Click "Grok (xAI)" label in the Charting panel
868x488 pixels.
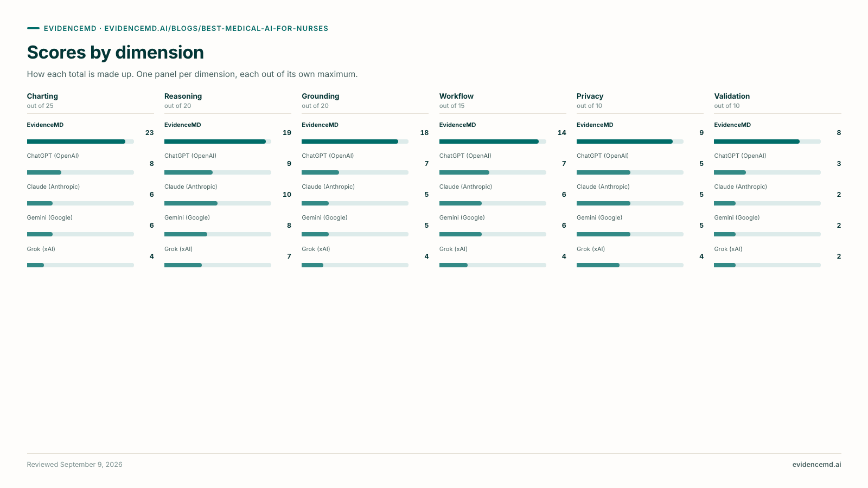(41, 249)
